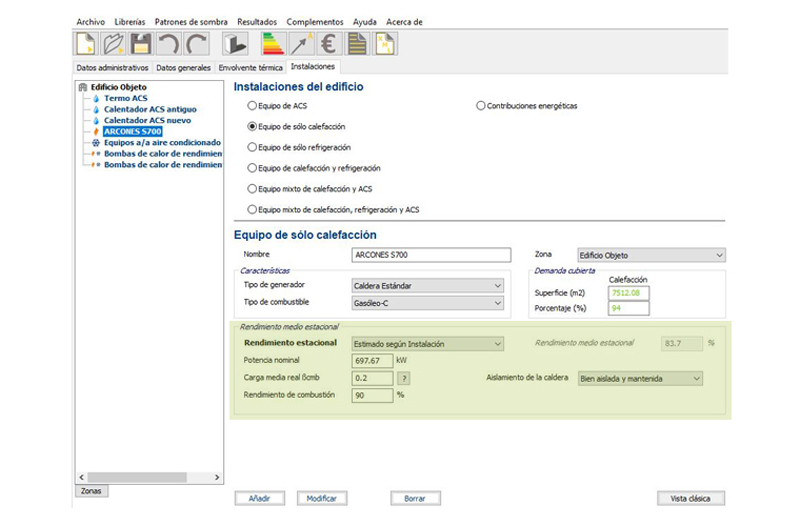The image size is (800, 526).
Task: Select Termo ACS in tree
Action: pyautogui.click(x=126, y=98)
